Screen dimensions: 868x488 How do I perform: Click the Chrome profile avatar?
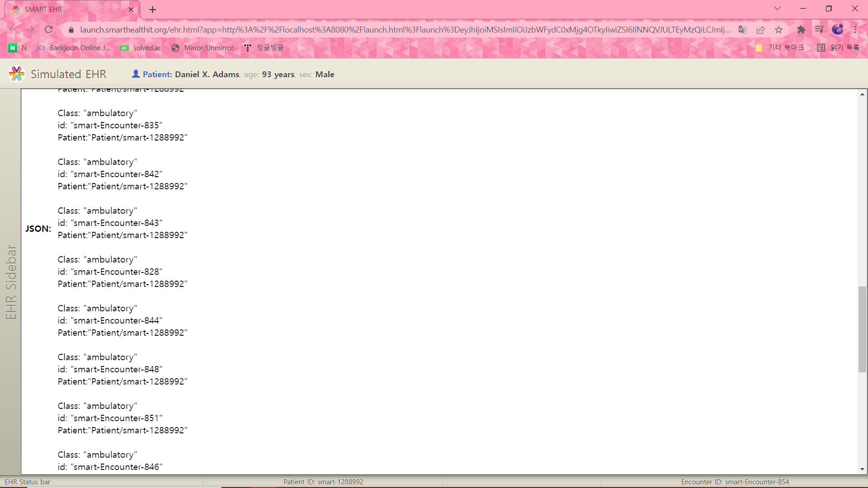(837, 30)
